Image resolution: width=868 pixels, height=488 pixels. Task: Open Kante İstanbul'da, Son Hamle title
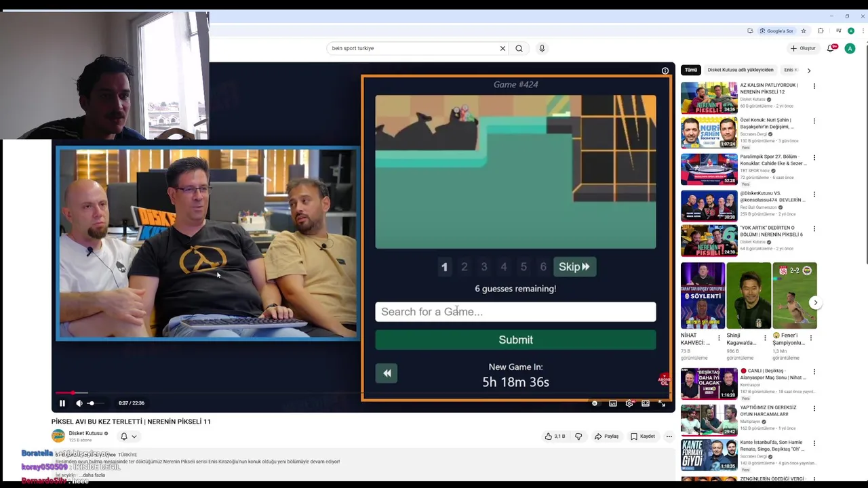click(772, 445)
